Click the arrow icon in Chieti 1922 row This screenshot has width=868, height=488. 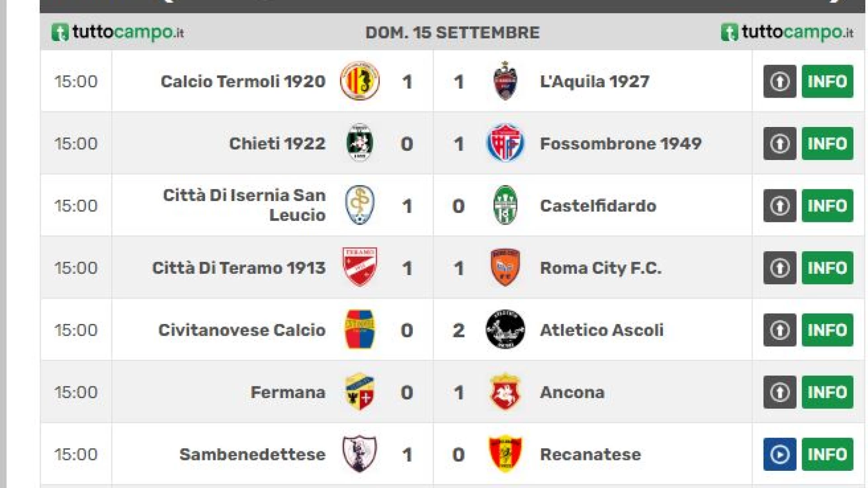[x=780, y=144]
